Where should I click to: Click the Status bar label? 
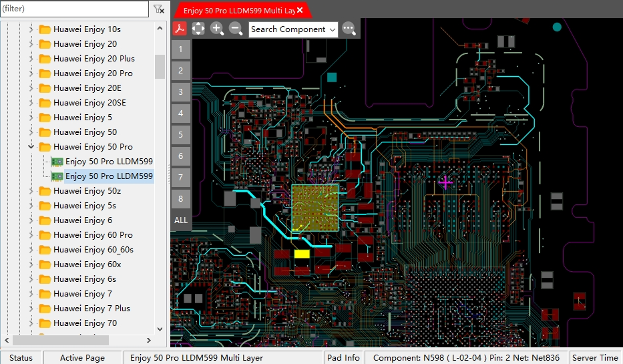[x=21, y=357]
